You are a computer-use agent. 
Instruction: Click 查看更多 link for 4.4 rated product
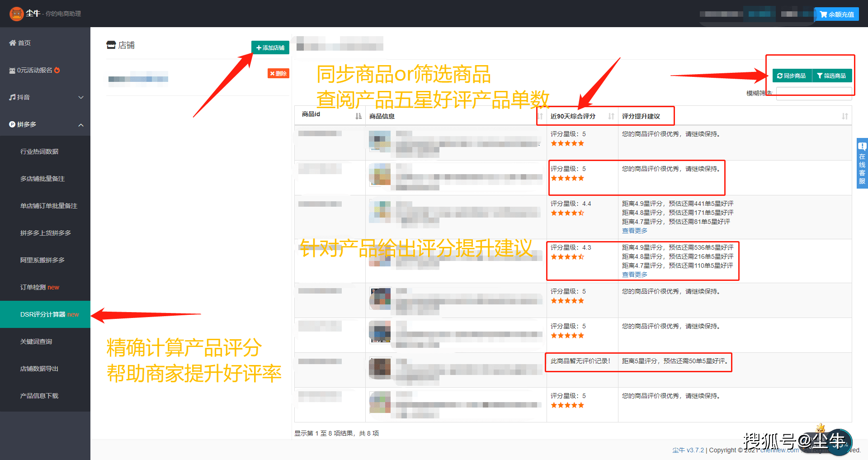(x=635, y=231)
